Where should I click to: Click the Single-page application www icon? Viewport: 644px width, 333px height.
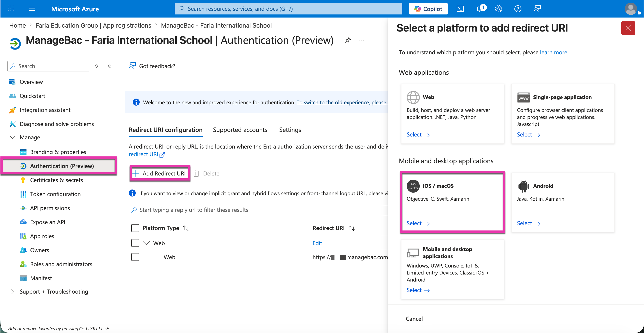point(524,97)
